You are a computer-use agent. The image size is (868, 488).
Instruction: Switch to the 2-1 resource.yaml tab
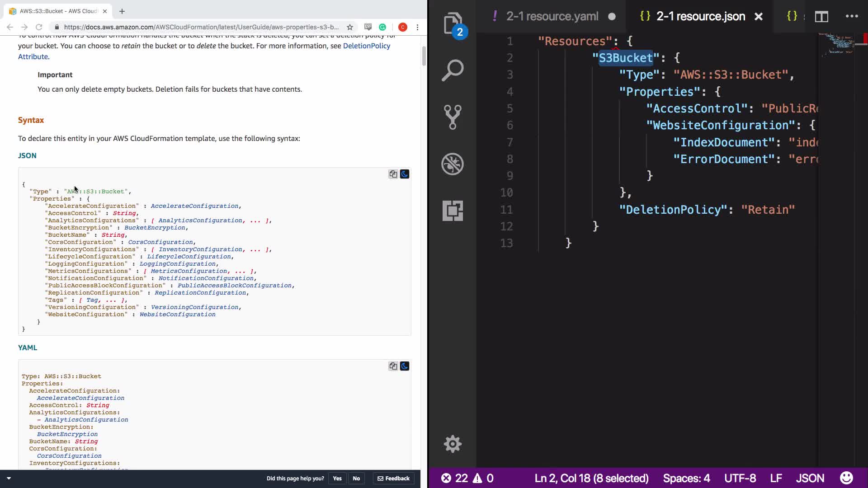552,16
